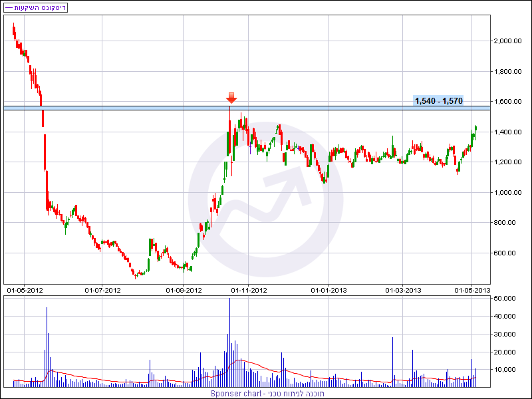Click the red down arrow marker
532x399 pixels.
(231, 98)
